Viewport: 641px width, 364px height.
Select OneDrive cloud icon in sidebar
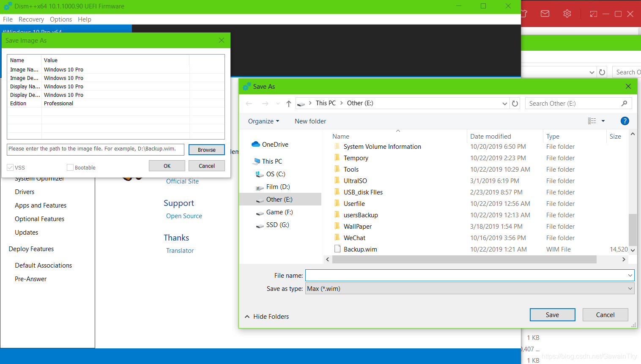pos(255,144)
